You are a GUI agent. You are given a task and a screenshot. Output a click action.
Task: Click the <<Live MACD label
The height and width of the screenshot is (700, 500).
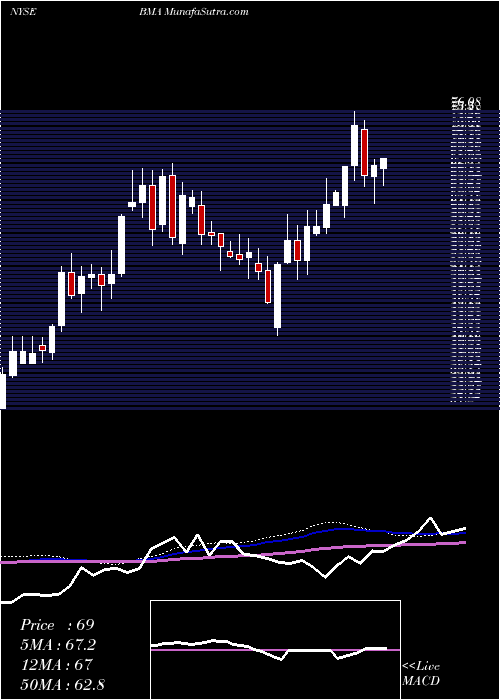tap(421, 674)
